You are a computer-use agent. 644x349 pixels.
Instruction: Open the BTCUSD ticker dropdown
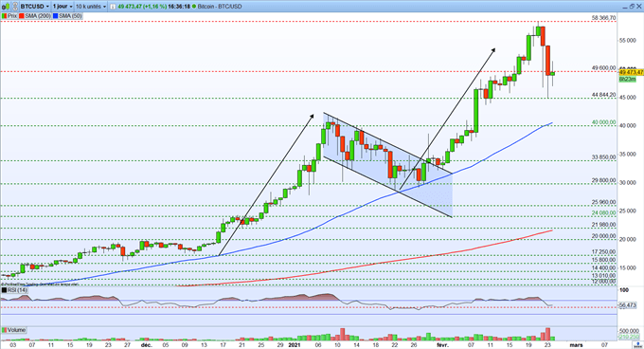click(x=35, y=7)
